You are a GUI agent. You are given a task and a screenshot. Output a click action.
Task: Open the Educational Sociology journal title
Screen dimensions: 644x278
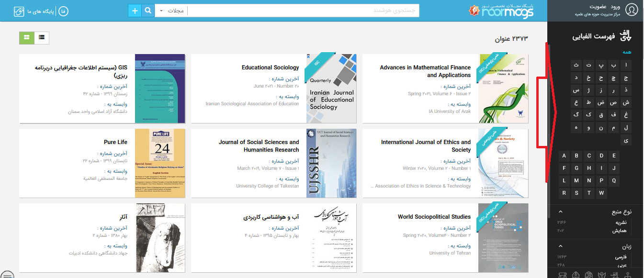tap(270, 67)
